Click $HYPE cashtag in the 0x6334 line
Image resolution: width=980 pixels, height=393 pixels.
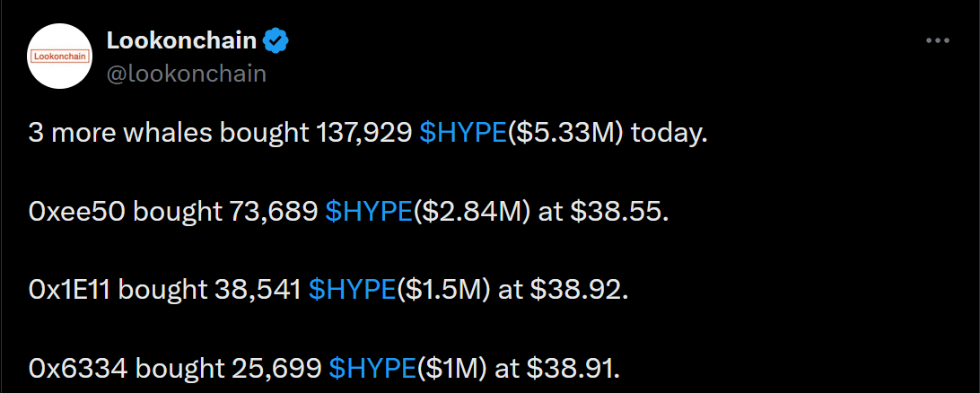[x=372, y=369]
